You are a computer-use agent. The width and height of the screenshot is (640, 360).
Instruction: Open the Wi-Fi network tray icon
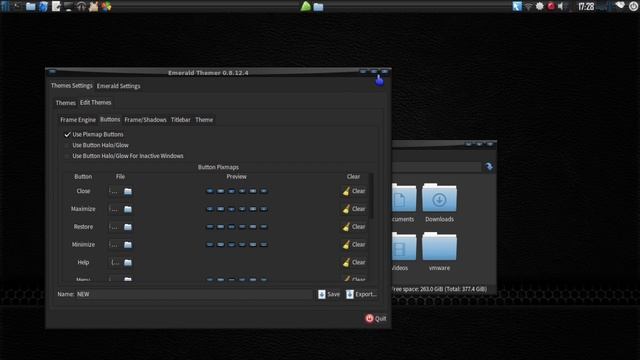[528, 6]
